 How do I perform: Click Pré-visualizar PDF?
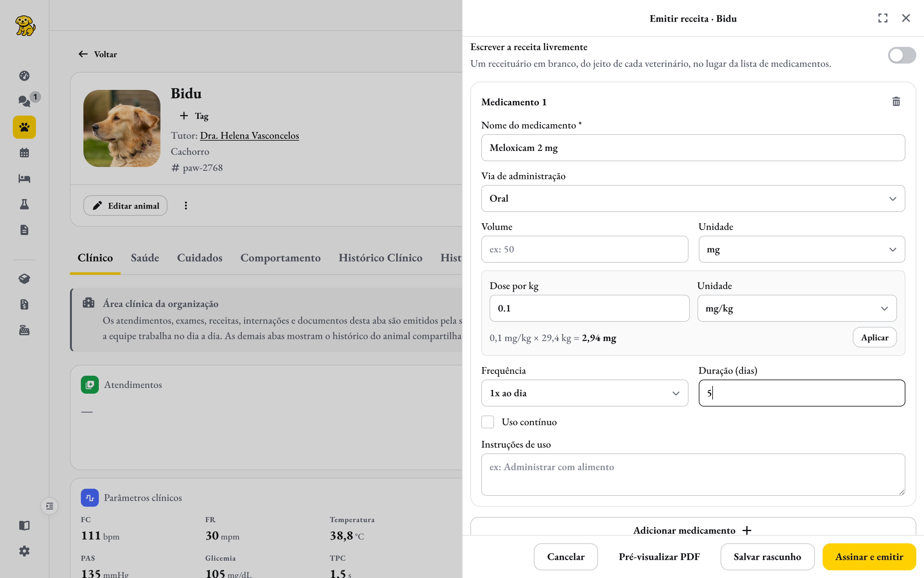pos(659,556)
